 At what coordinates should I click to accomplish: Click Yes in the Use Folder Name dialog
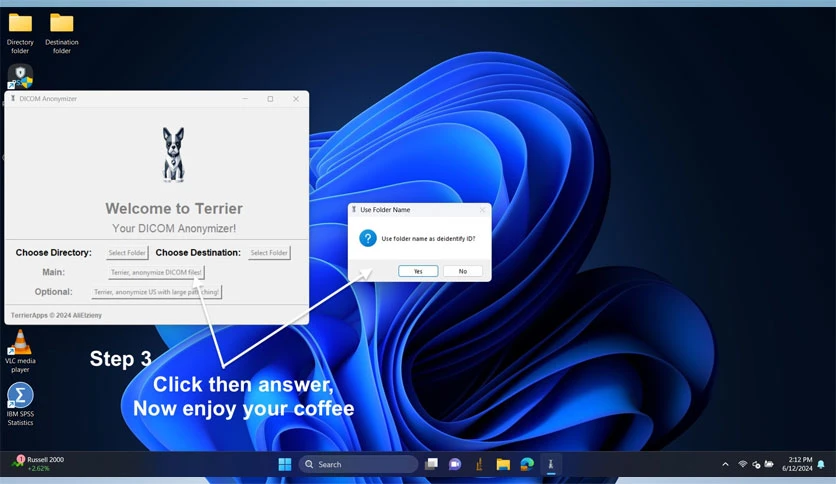(x=418, y=271)
